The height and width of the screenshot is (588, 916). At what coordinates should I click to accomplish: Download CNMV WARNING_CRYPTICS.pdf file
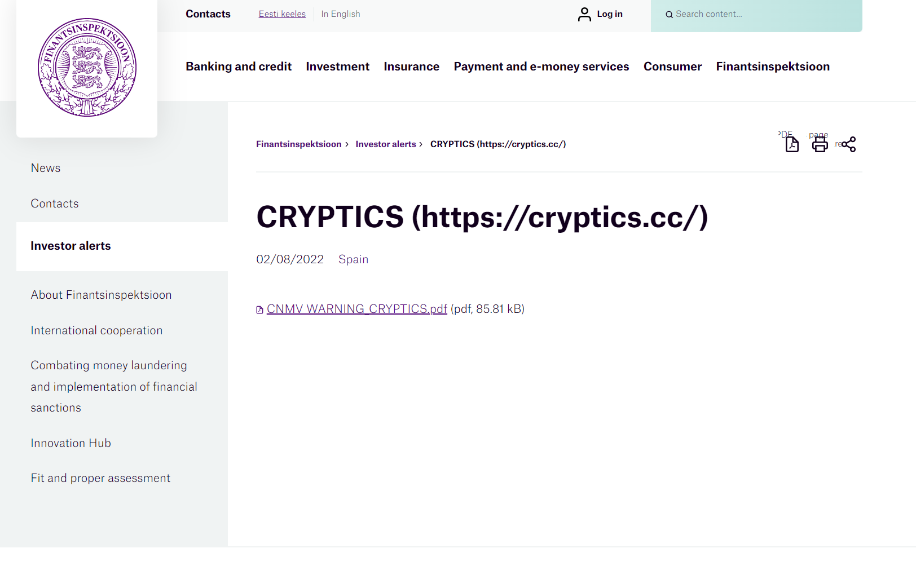point(357,309)
